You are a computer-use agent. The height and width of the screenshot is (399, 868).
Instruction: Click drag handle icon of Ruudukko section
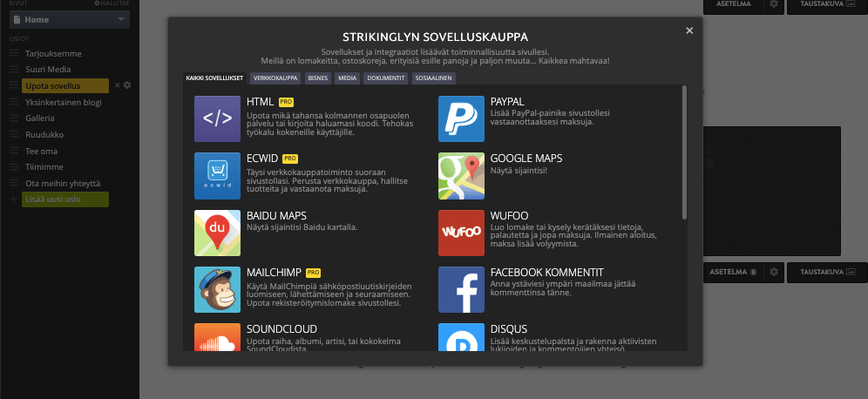(14, 134)
